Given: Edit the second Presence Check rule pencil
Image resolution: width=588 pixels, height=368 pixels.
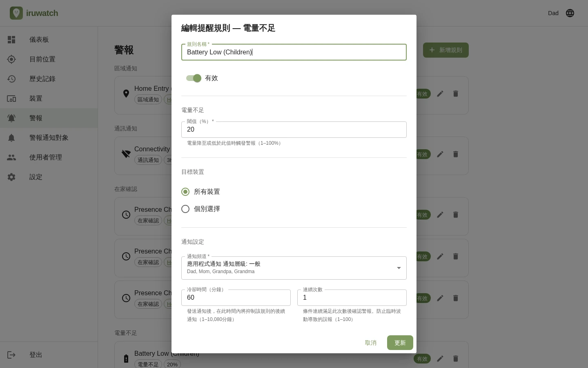Looking at the screenshot, I should tap(440, 256).
